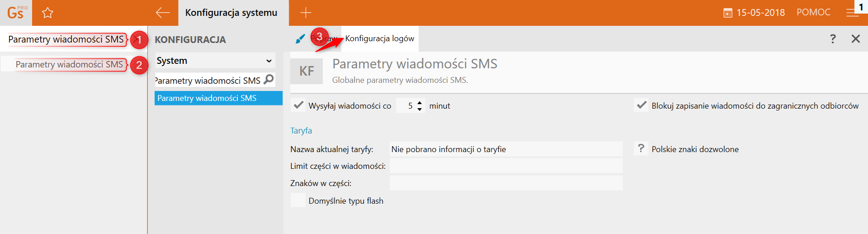Open favorites via the star icon
Viewport: 868px width, 234px height.
tap(47, 13)
